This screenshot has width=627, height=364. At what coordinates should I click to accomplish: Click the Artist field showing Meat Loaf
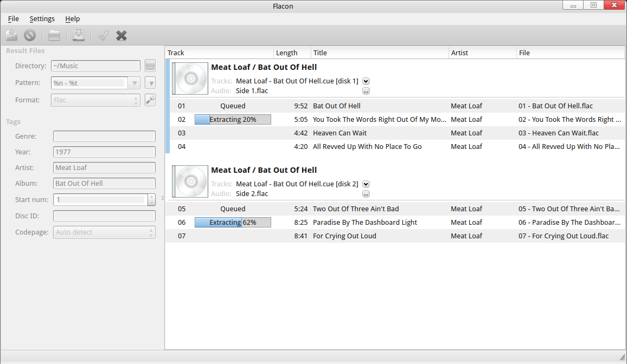[x=104, y=167]
